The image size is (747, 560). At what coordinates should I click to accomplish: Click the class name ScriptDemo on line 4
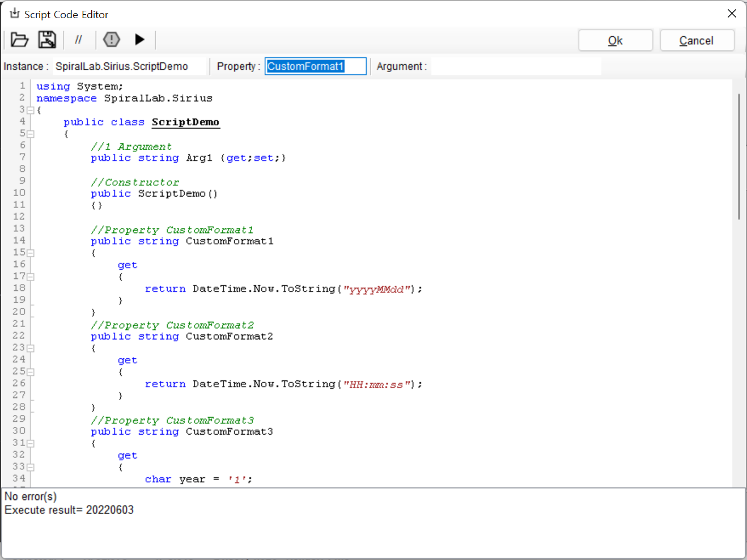point(185,122)
